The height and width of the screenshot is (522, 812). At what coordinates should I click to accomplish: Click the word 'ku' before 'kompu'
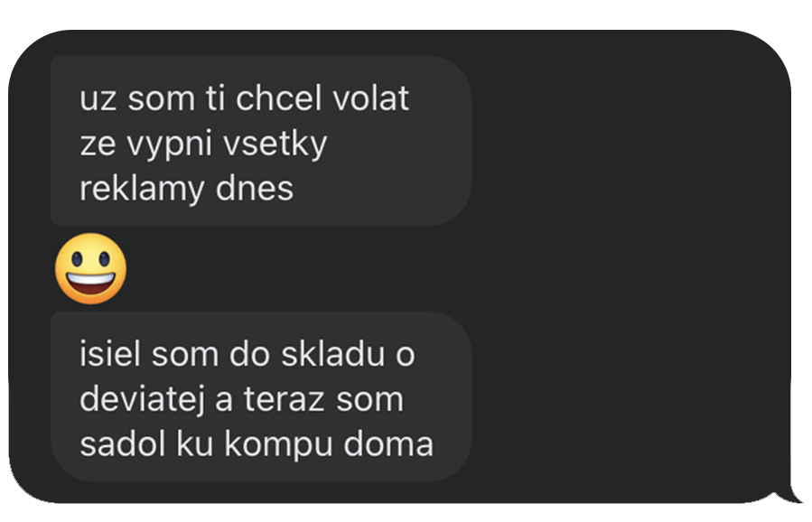195,443
